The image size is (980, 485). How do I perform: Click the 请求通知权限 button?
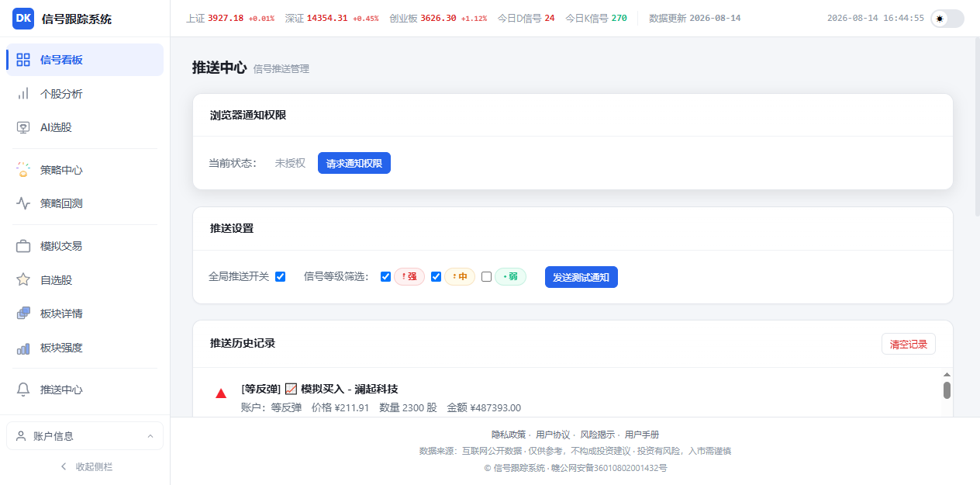click(x=354, y=164)
